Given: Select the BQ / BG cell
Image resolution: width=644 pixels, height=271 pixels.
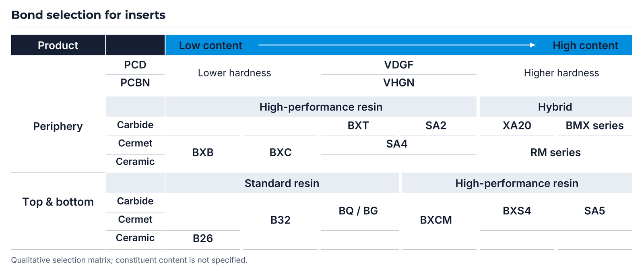Looking at the screenshot, I should pos(358,211).
